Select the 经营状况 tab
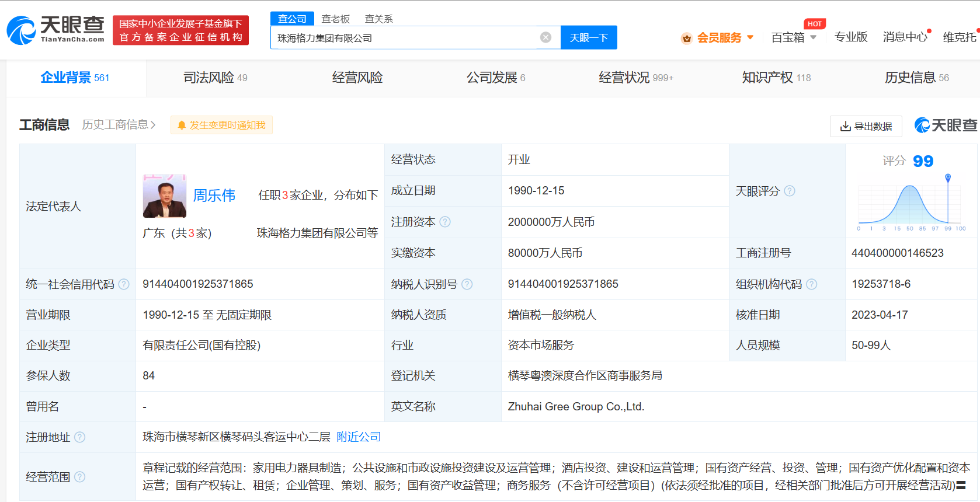 [636, 78]
